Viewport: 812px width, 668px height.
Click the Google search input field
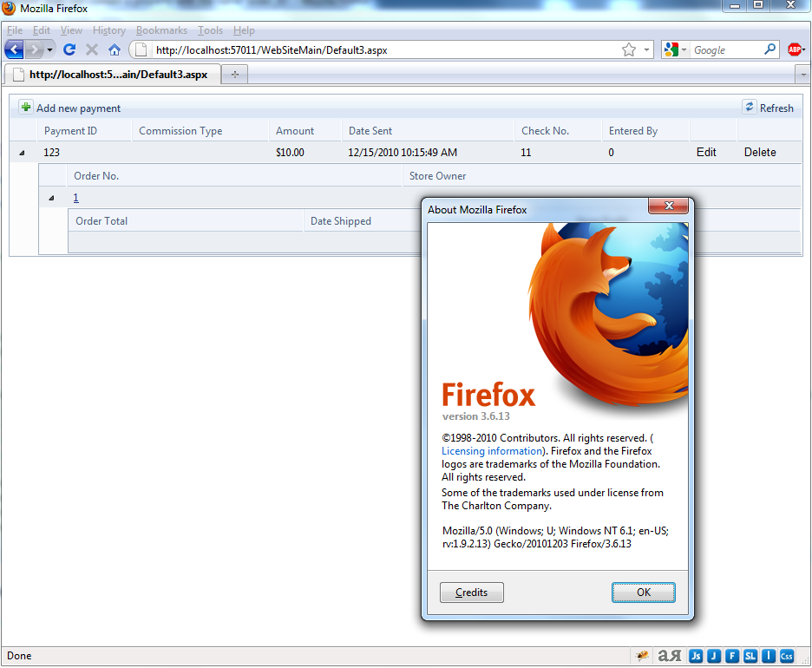[727, 49]
